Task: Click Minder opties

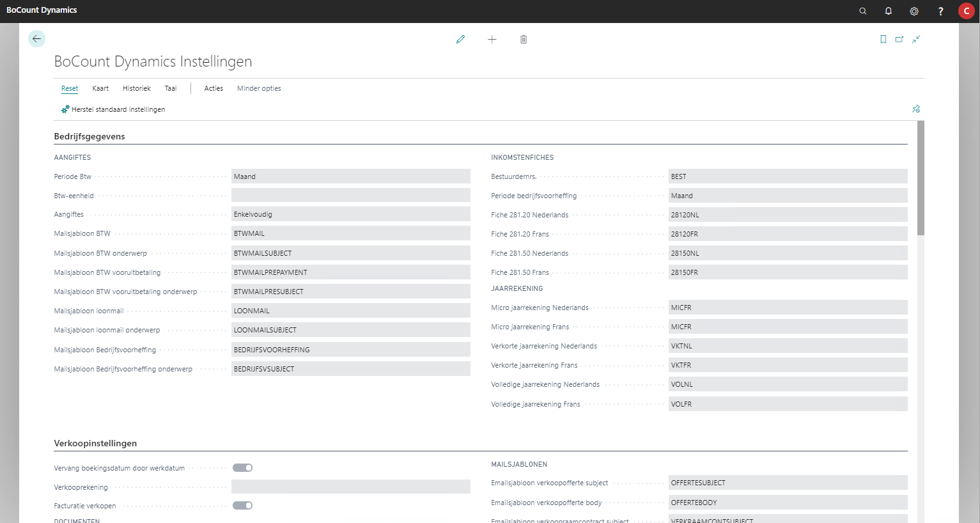Action: click(259, 88)
